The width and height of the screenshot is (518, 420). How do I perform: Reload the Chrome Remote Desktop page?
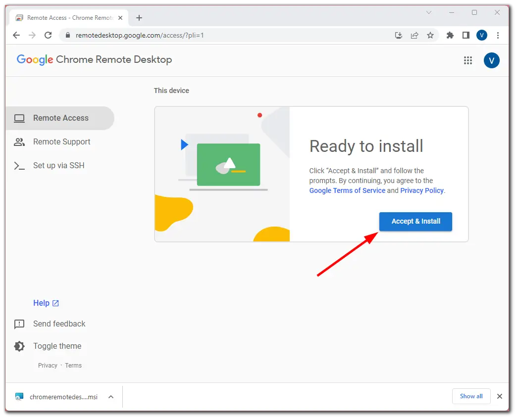[x=48, y=35]
